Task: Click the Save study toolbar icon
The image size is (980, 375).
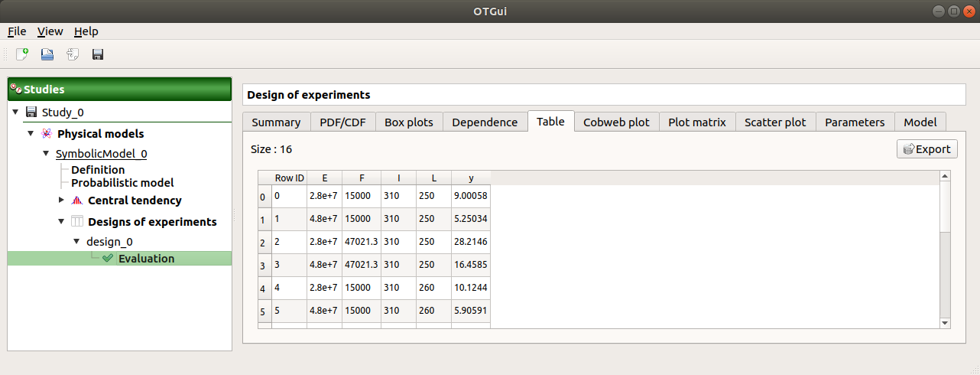Action: 98,54
